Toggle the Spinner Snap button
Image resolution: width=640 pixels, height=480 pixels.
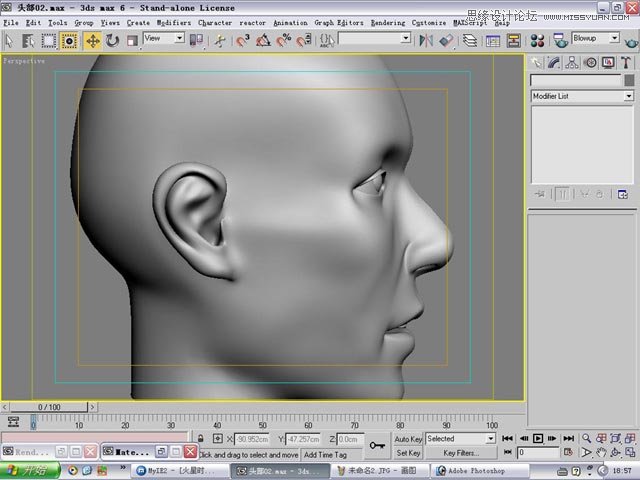click(x=304, y=40)
